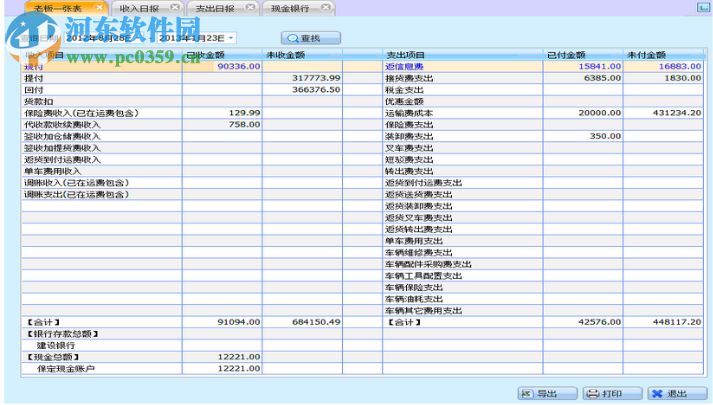Click the window icon at top-right corner
This screenshot has height=405, width=713.
(703, 7)
